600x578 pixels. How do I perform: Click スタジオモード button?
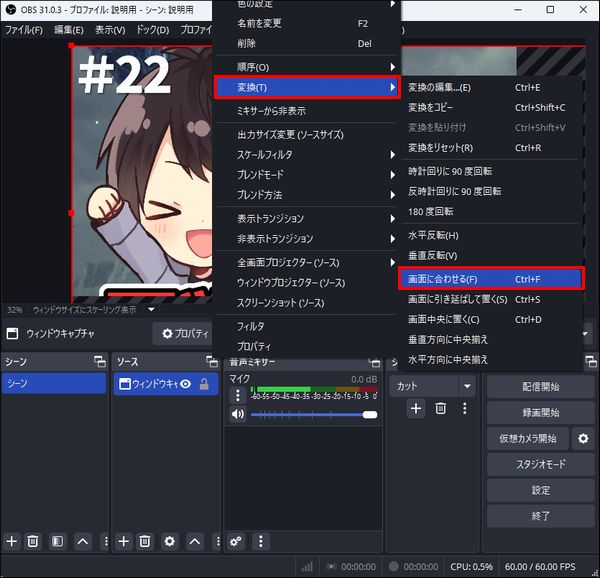[540, 464]
